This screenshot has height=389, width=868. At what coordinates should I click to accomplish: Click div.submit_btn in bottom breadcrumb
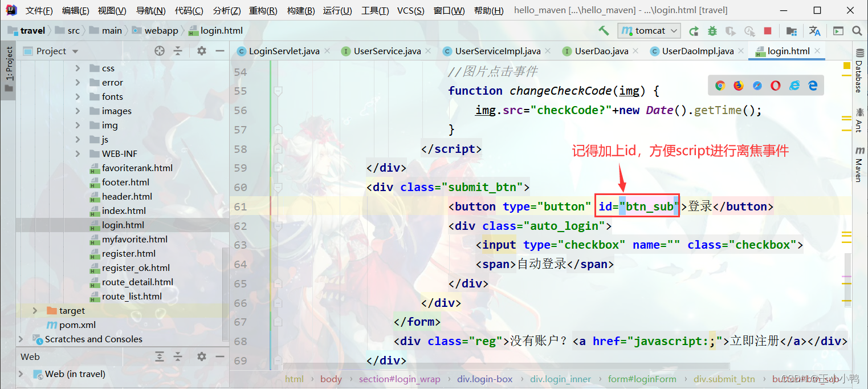click(x=724, y=379)
